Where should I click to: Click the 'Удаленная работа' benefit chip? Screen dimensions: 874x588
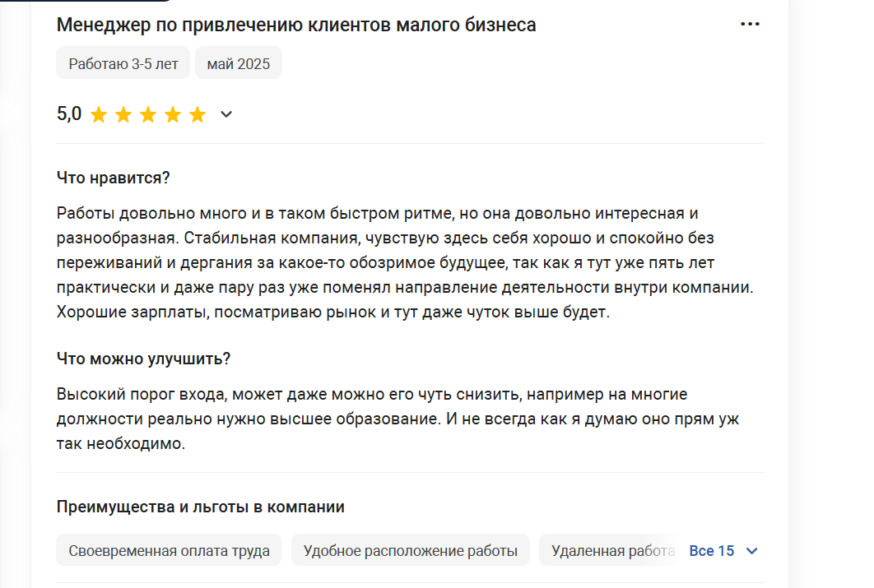pyautogui.click(x=609, y=550)
